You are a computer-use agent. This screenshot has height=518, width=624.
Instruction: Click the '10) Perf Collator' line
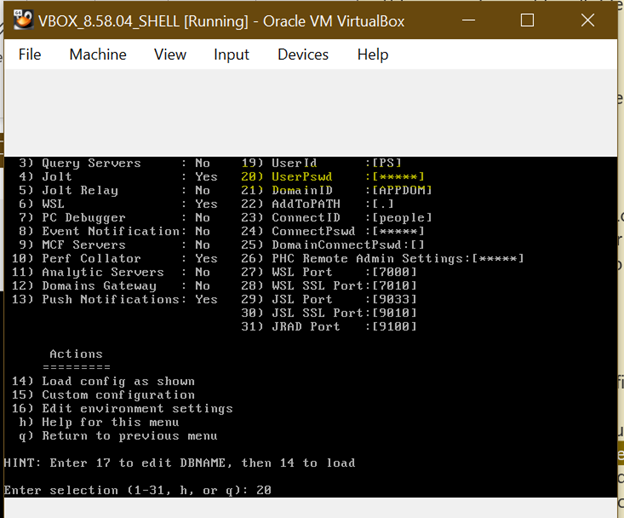[x=115, y=259]
